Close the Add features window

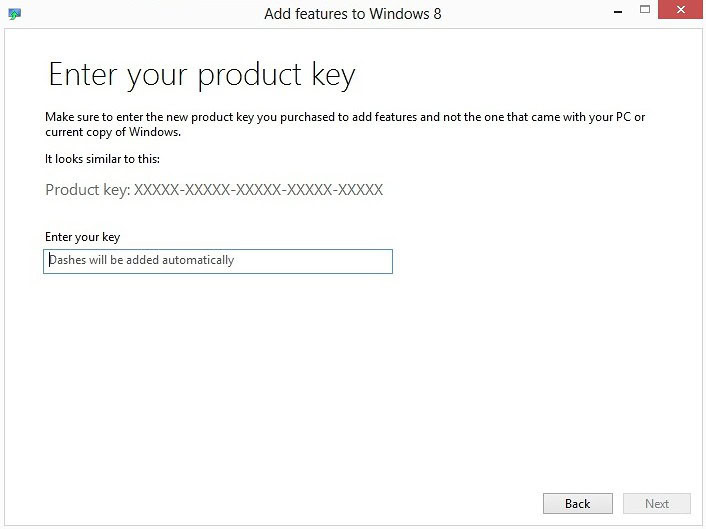point(680,9)
